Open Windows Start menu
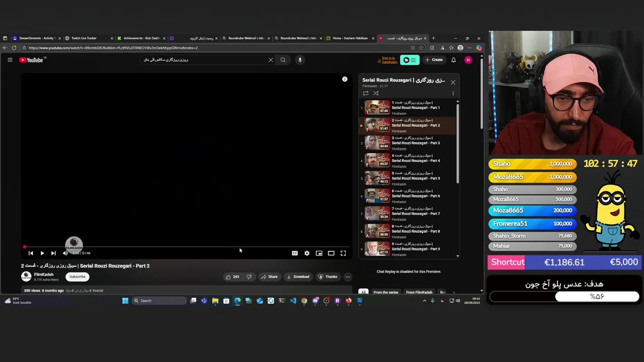 [x=125, y=301]
